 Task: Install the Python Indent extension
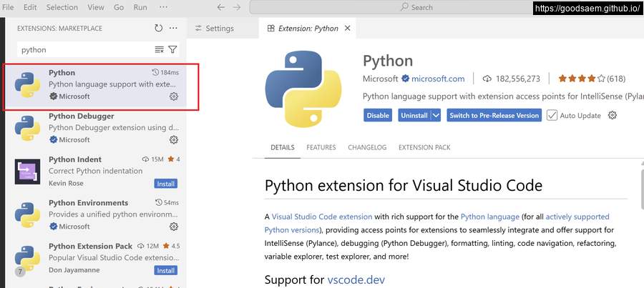coord(165,184)
